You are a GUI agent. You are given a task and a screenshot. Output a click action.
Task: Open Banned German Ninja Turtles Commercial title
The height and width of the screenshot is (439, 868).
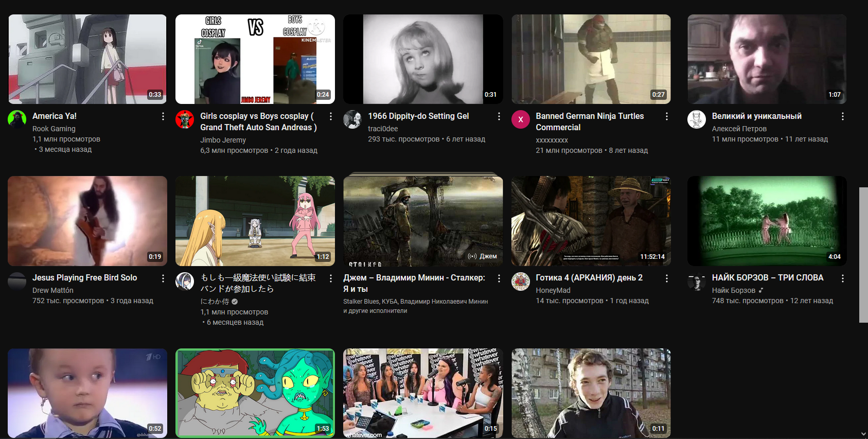click(590, 122)
